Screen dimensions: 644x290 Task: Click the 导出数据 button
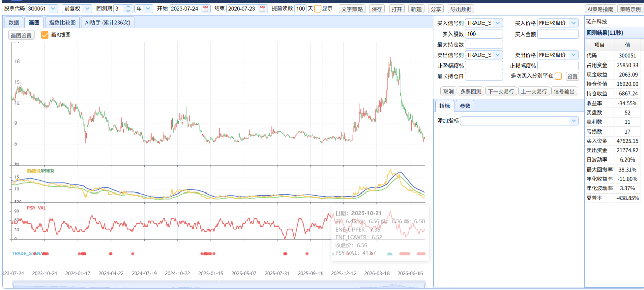point(461,9)
